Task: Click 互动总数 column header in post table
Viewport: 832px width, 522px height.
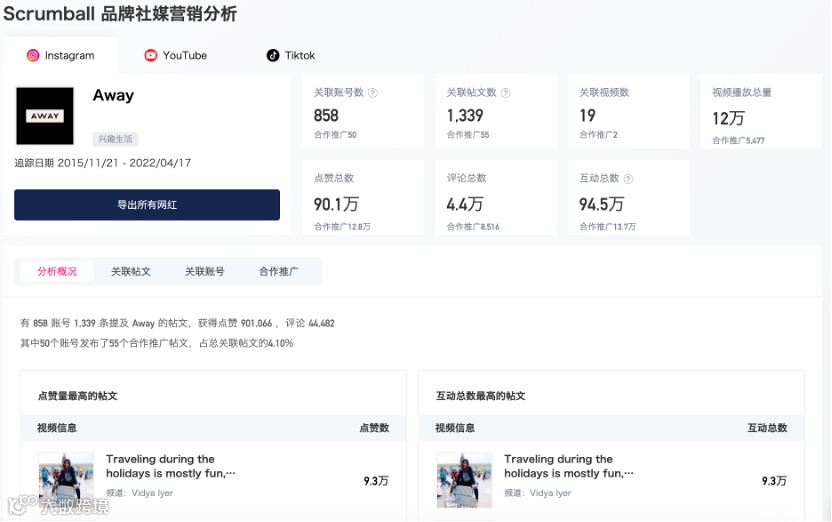Action: pyautogui.click(x=767, y=428)
